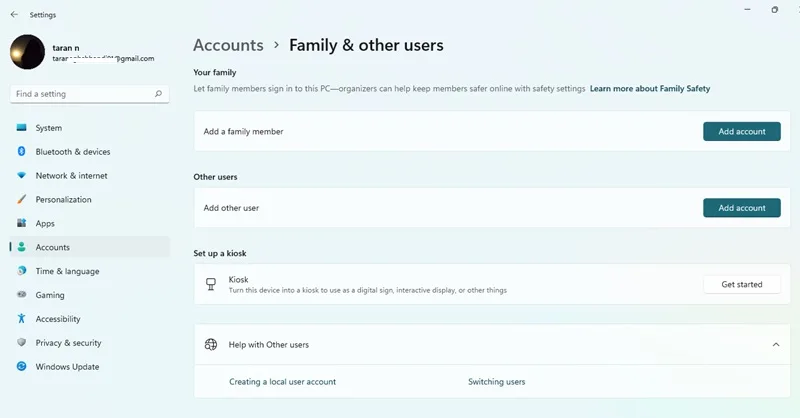
Task: Collapse the Help with Other users section
Action: 776,345
